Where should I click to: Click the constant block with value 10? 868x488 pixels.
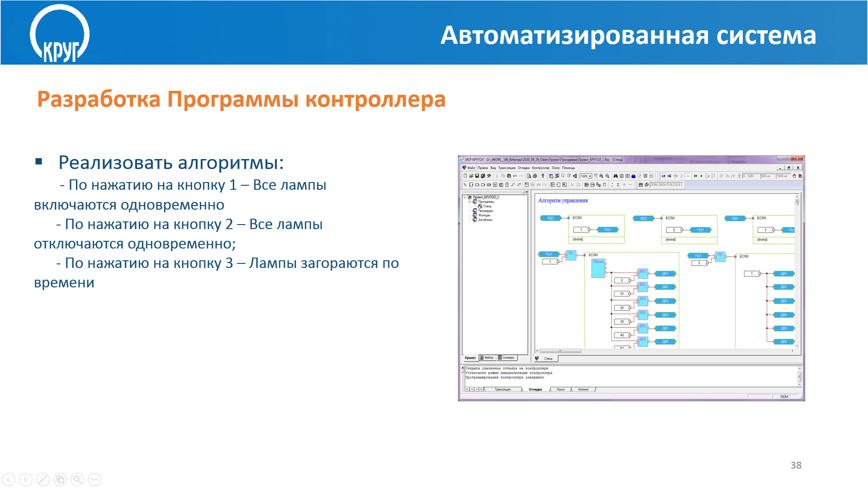point(622,294)
